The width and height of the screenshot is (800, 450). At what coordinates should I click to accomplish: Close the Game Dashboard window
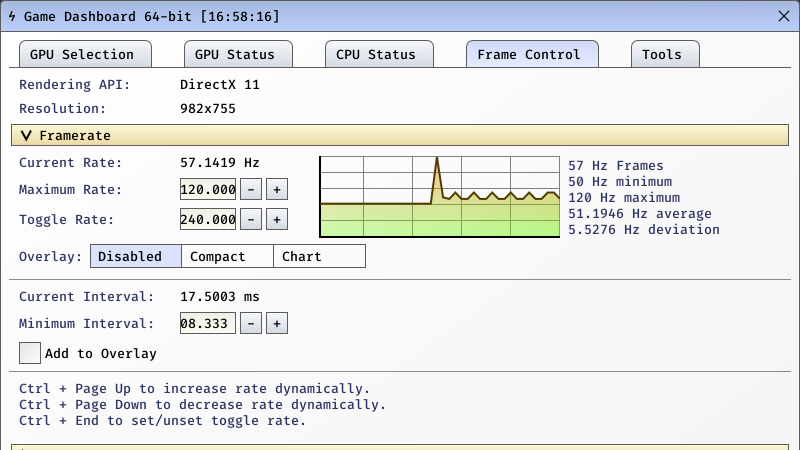pos(783,16)
